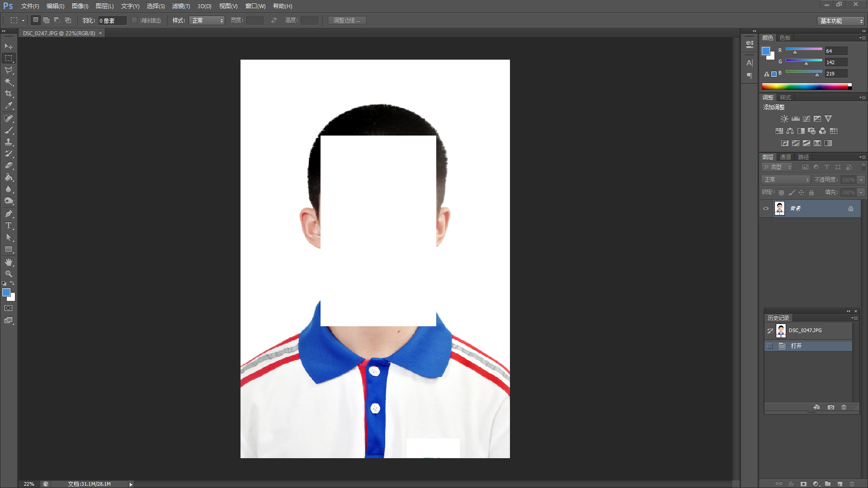This screenshot has height=488, width=868.
Task: Select the Path Selection tool
Action: click(9, 237)
